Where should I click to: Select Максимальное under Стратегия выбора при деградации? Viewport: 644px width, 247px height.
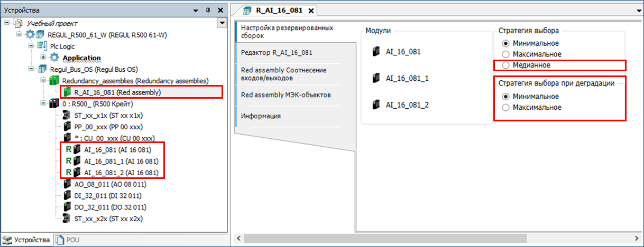pyautogui.click(x=506, y=108)
